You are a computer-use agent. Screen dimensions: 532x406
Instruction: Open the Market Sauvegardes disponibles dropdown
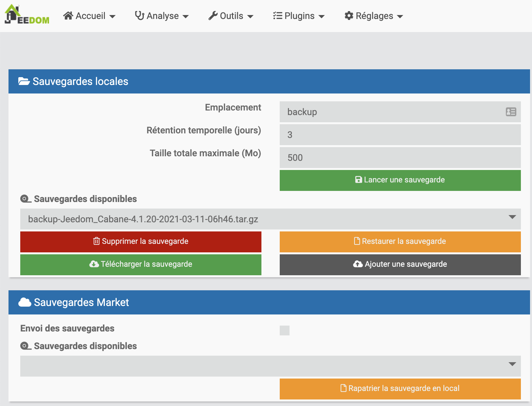pos(271,366)
